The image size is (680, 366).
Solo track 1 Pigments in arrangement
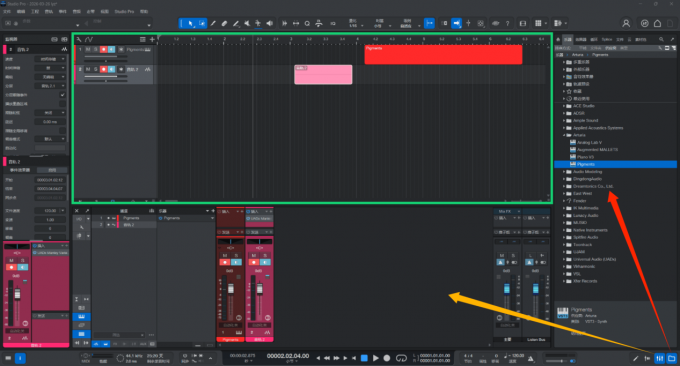coord(95,50)
